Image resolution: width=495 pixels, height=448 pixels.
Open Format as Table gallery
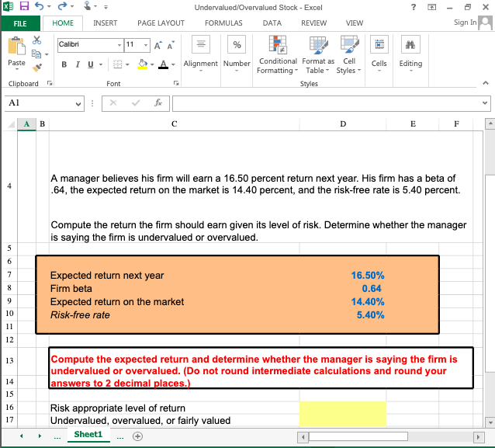pos(318,54)
